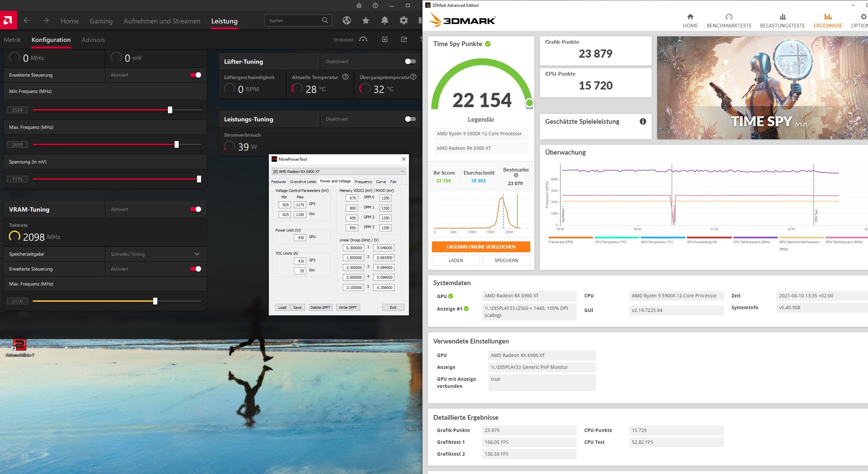
Task: Click the export profile share icon
Action: [x=404, y=39]
